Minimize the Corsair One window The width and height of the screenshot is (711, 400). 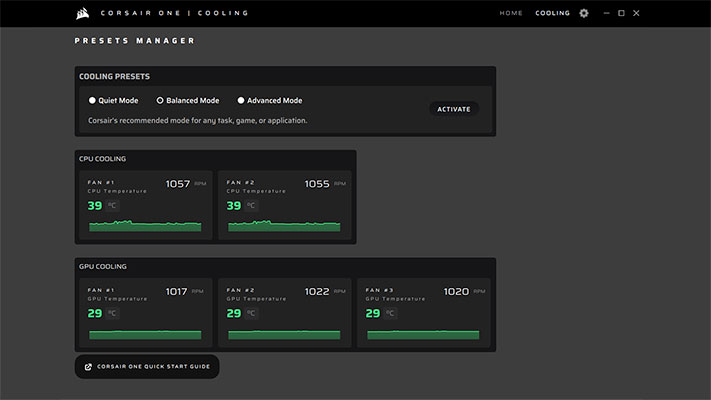point(604,14)
